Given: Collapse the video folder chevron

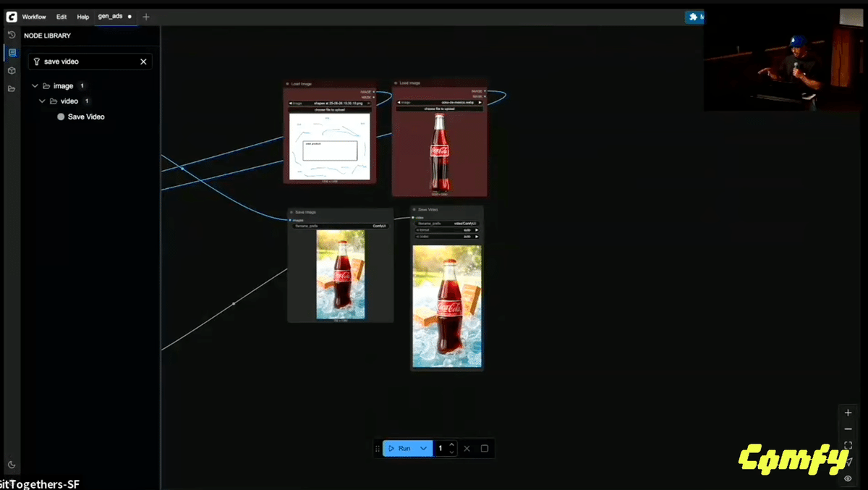Looking at the screenshot, I should click(42, 101).
